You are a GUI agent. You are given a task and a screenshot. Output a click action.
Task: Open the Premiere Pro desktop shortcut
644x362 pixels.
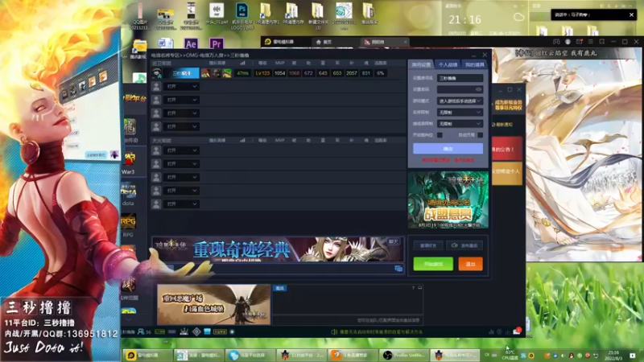coord(216,43)
